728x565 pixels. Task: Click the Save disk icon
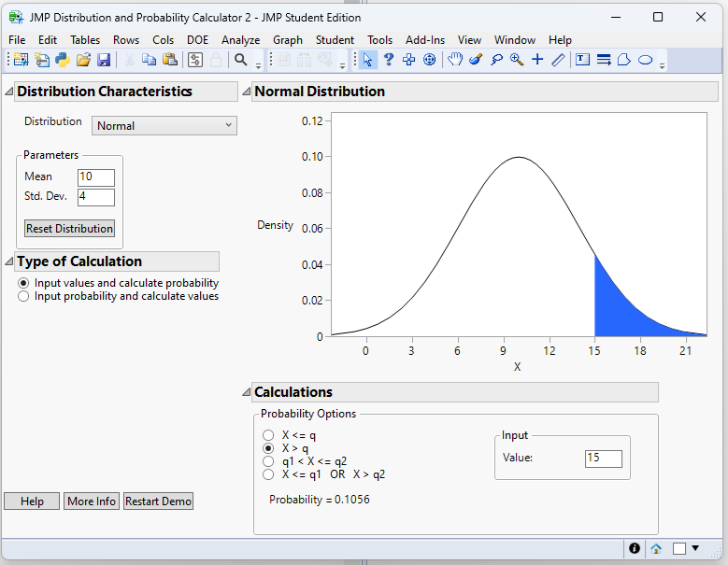(x=104, y=60)
